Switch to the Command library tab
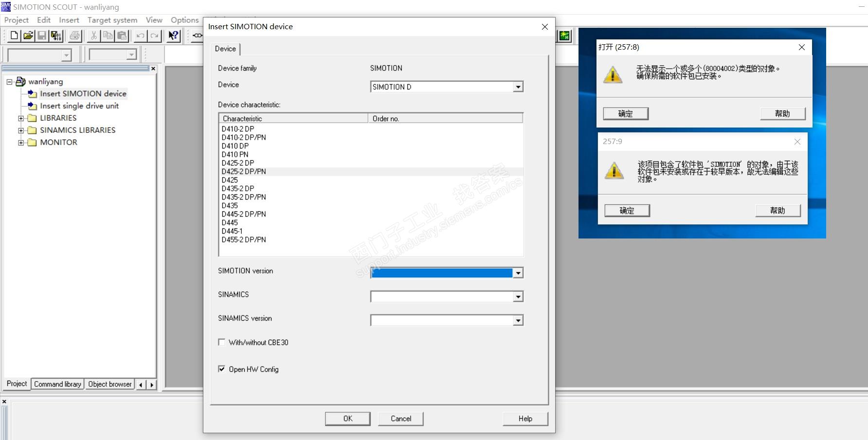The height and width of the screenshot is (440, 868). pyautogui.click(x=57, y=384)
